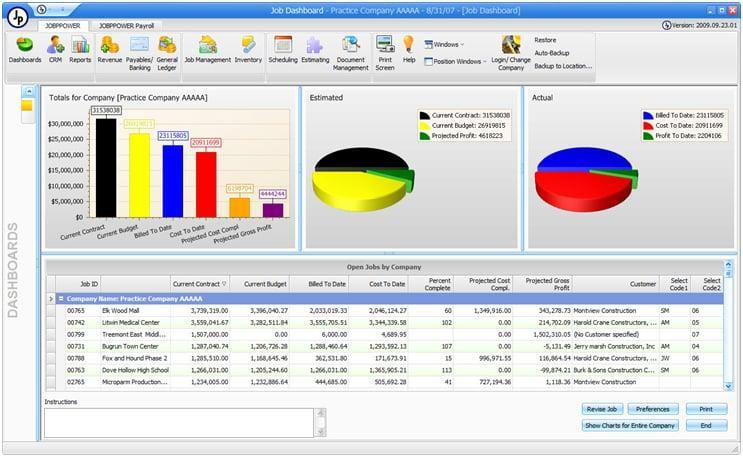The image size is (743, 457).
Task: Open the General Ledger icon
Action: click(167, 53)
